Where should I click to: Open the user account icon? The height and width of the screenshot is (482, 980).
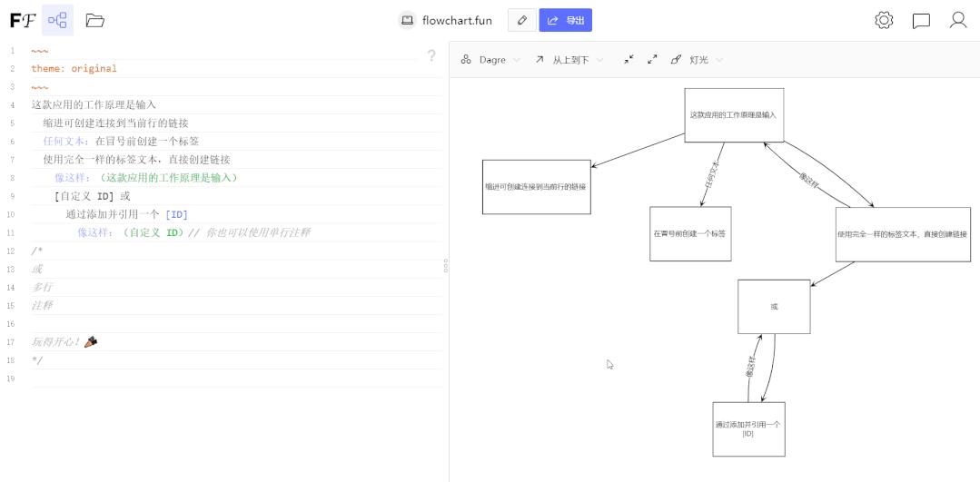tap(958, 21)
